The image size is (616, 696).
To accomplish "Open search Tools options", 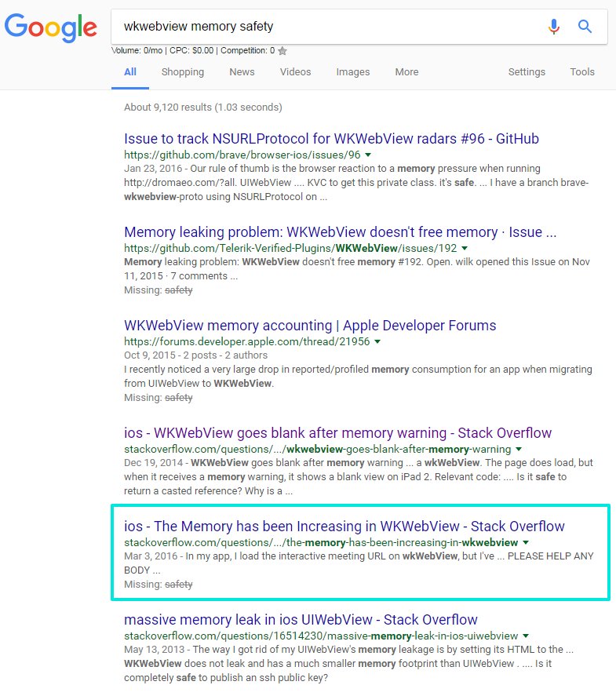I will (x=581, y=72).
